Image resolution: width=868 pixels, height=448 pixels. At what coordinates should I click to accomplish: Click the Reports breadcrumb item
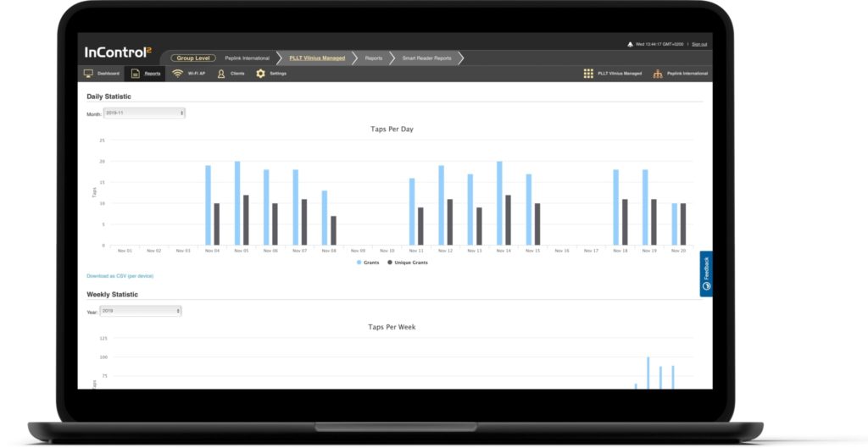(373, 58)
